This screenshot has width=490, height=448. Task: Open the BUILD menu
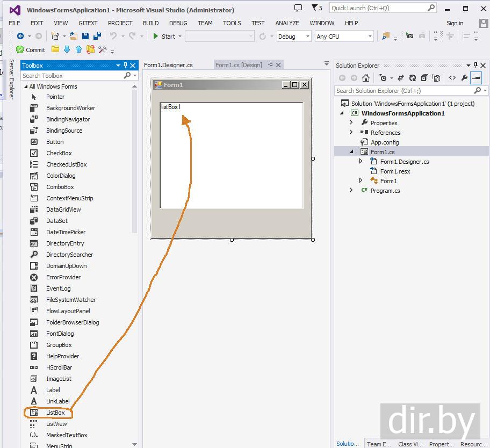click(x=150, y=23)
